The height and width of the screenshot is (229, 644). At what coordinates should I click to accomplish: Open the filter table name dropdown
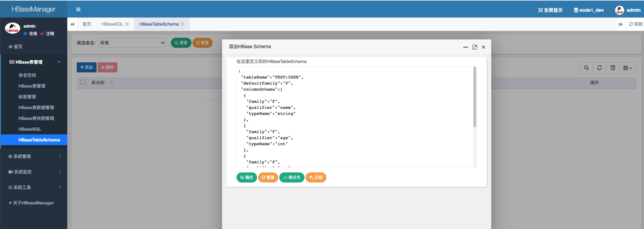(132, 43)
